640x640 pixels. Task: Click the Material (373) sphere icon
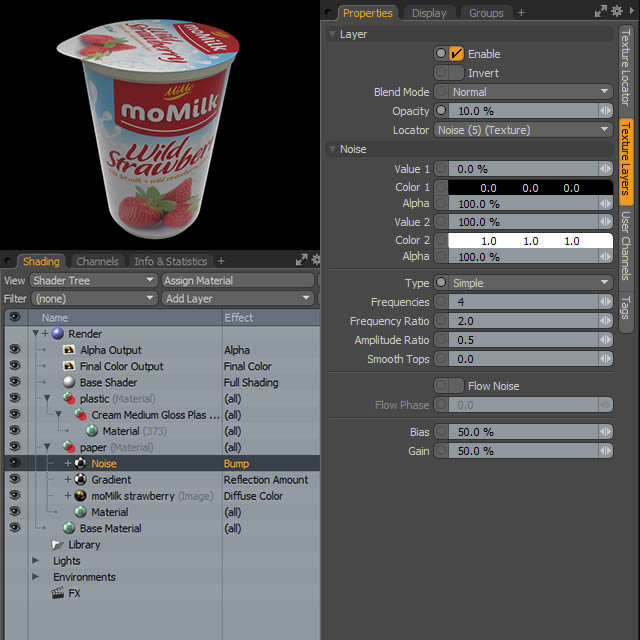click(x=92, y=431)
